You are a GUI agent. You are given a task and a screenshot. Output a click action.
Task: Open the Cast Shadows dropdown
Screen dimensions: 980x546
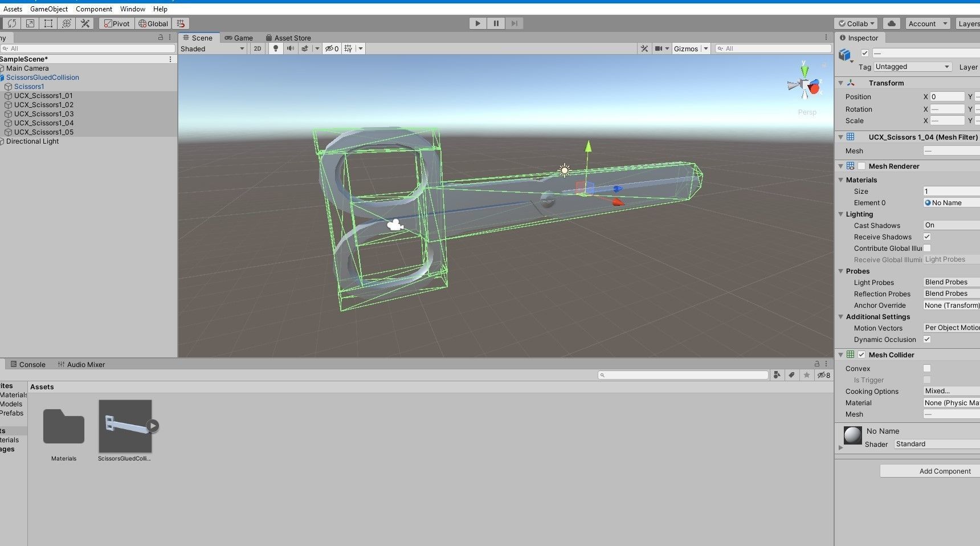click(952, 225)
